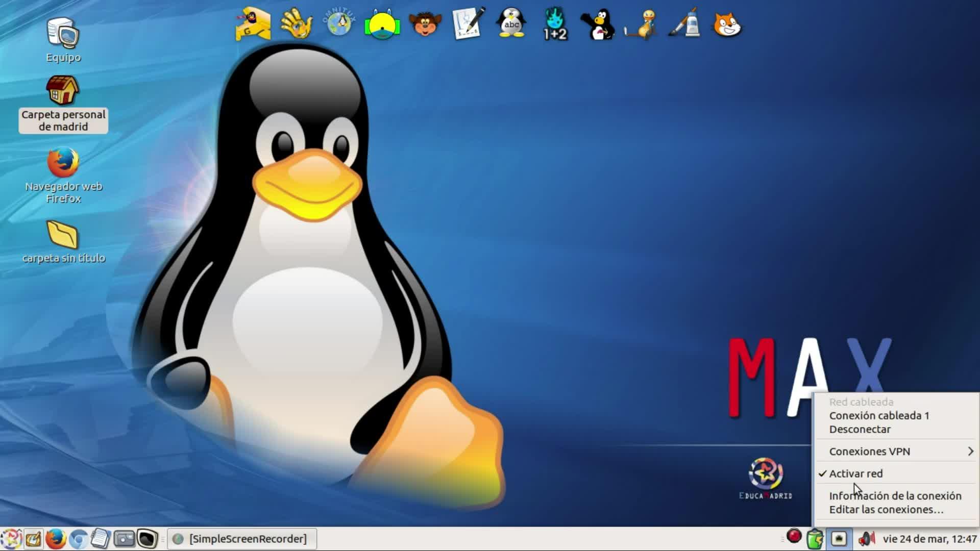
Task: Choose Editar las conexiones menu entry
Action: (x=886, y=510)
